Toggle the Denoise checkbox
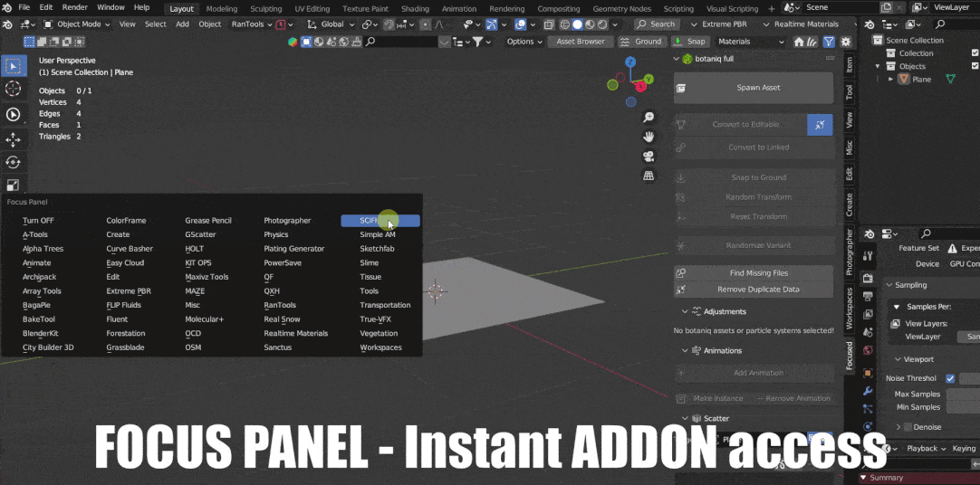The width and height of the screenshot is (980, 485). [909, 427]
